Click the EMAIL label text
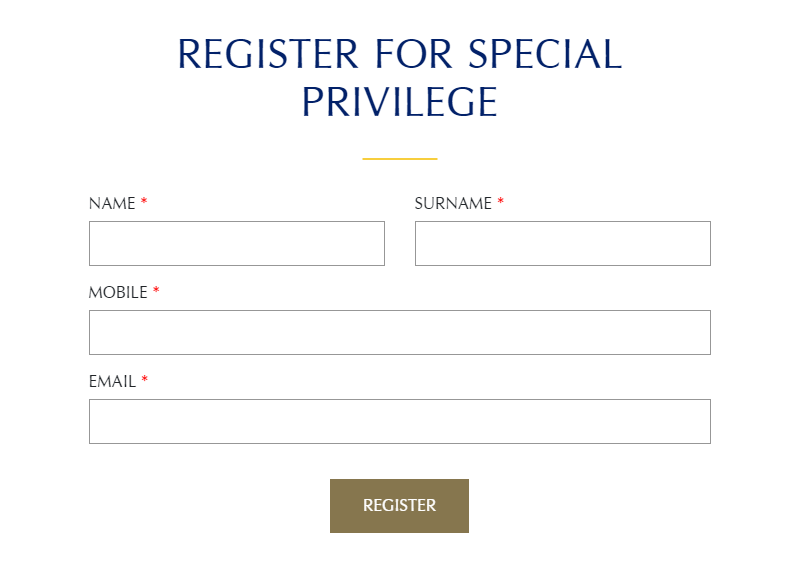The image size is (799, 565). (x=112, y=382)
